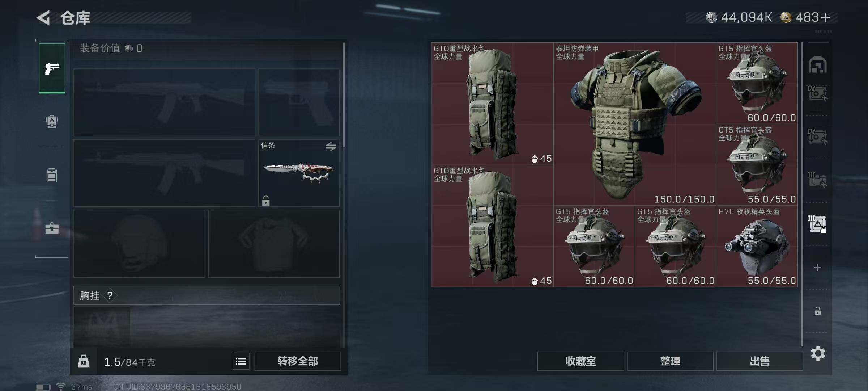Click the 转移全部 button
This screenshot has width=868, height=391.
click(x=298, y=361)
